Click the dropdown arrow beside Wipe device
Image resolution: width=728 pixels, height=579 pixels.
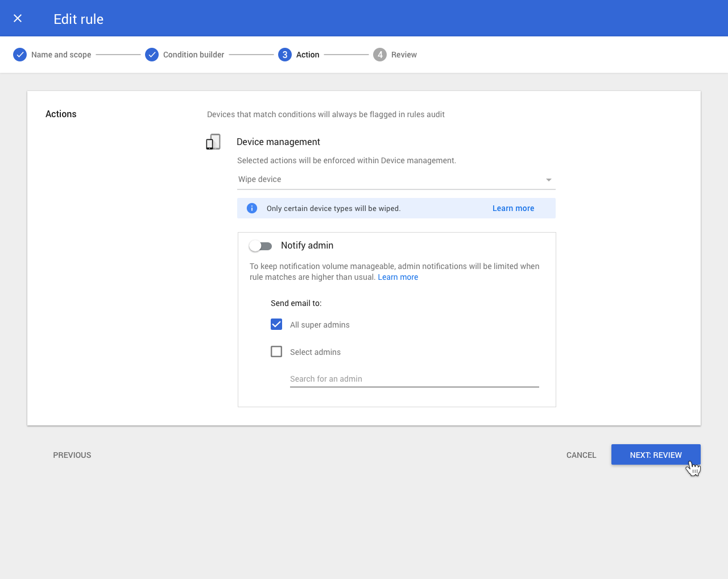548,179
